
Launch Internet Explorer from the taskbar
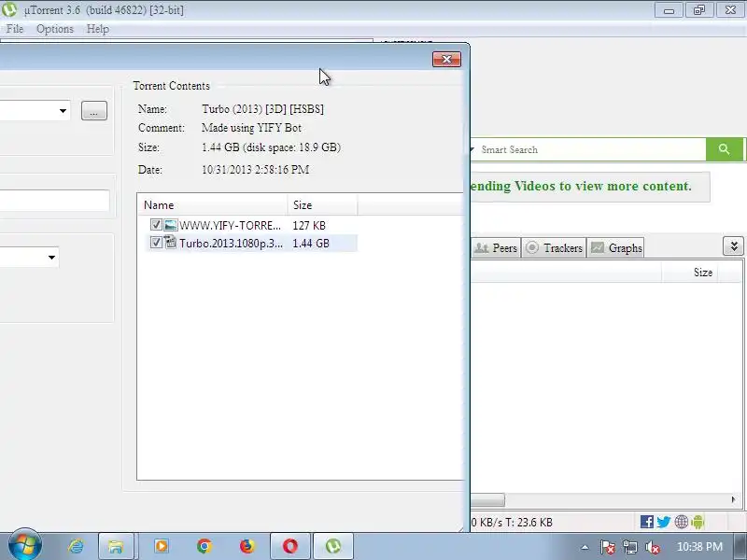click(x=76, y=546)
